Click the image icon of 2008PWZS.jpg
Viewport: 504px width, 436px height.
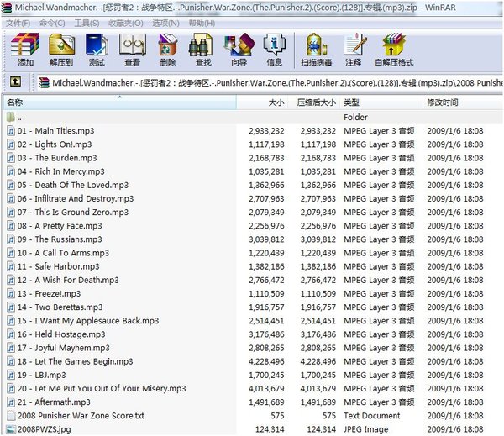pos(11,429)
